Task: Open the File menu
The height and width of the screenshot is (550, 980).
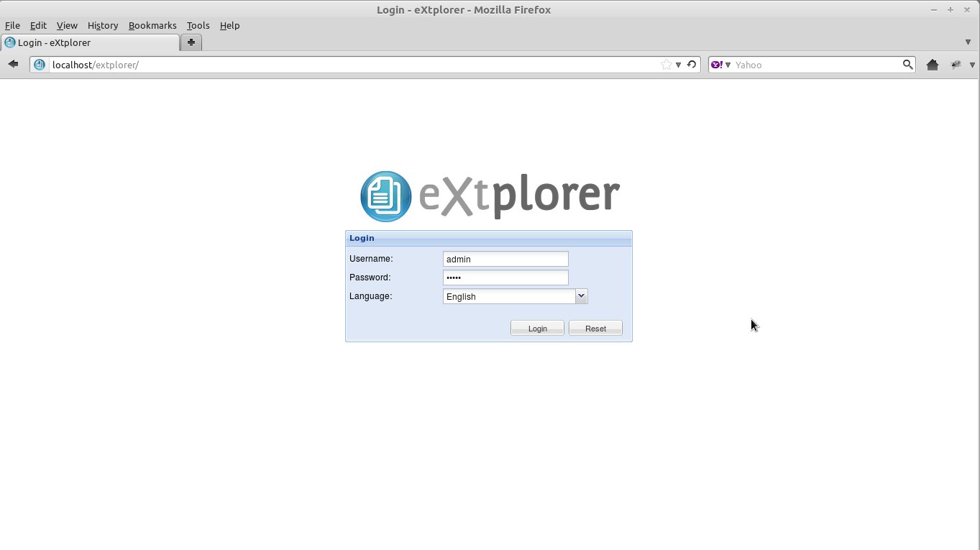Action: (x=12, y=25)
